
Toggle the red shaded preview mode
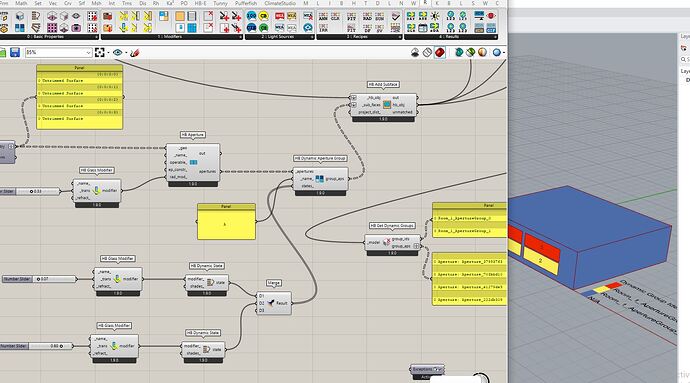(439, 53)
